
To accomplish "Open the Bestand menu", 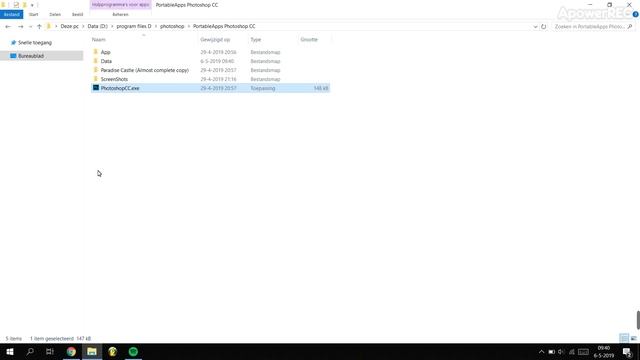I will tap(11, 14).
